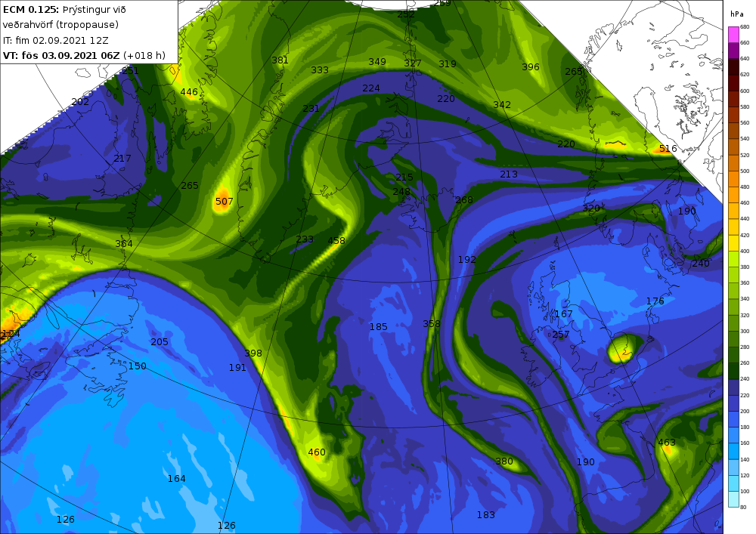Click the pressure value 224 on the map
Viewport: 756px width, 534px height.
(x=371, y=88)
